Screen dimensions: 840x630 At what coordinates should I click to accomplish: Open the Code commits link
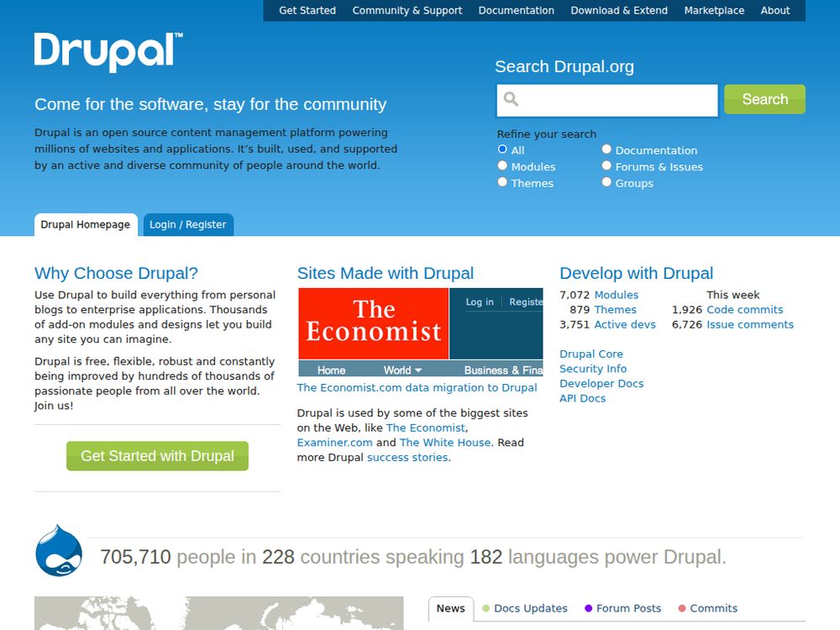[x=744, y=310]
